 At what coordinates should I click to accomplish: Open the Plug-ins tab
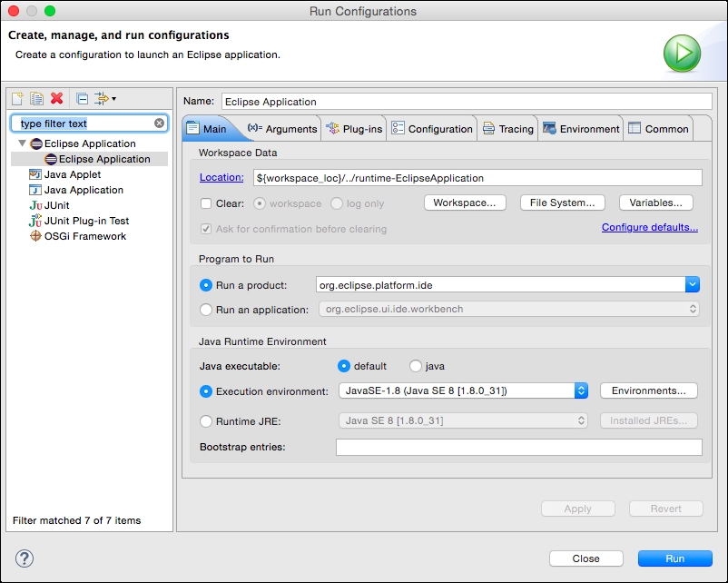pyautogui.click(x=355, y=129)
